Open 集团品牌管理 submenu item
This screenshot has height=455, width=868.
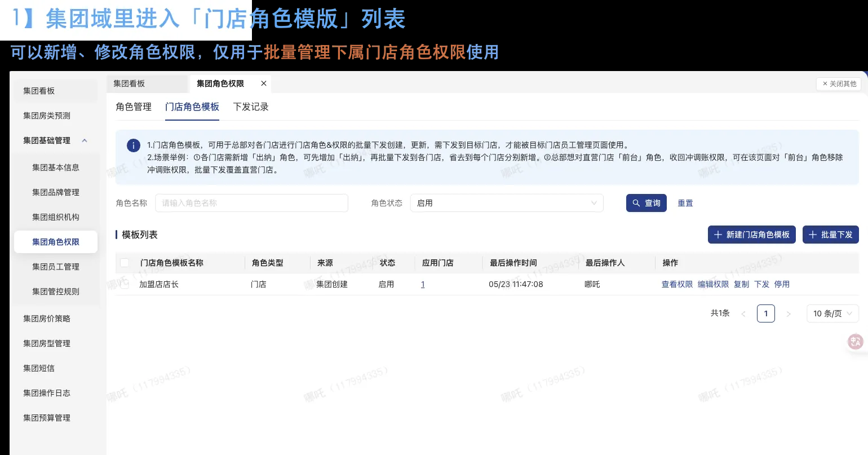[x=56, y=192]
